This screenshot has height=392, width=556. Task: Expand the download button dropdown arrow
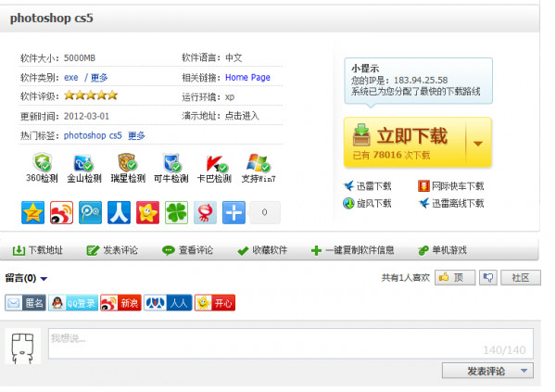pos(478,143)
